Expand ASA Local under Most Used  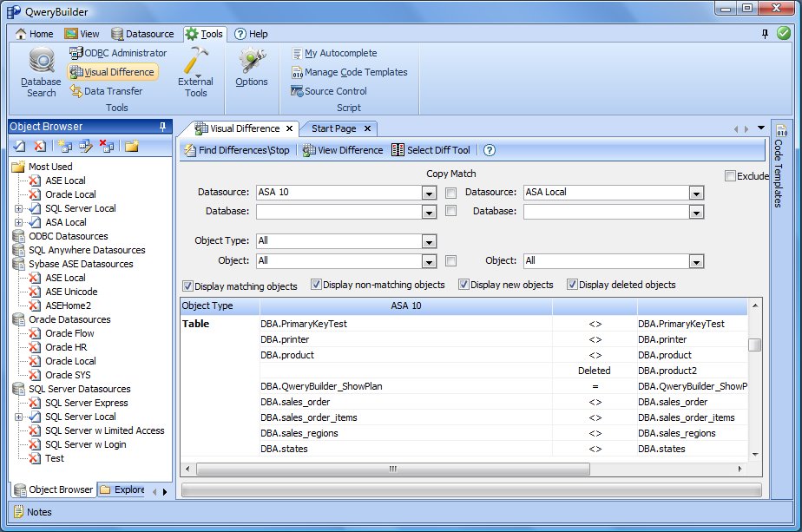point(18,222)
